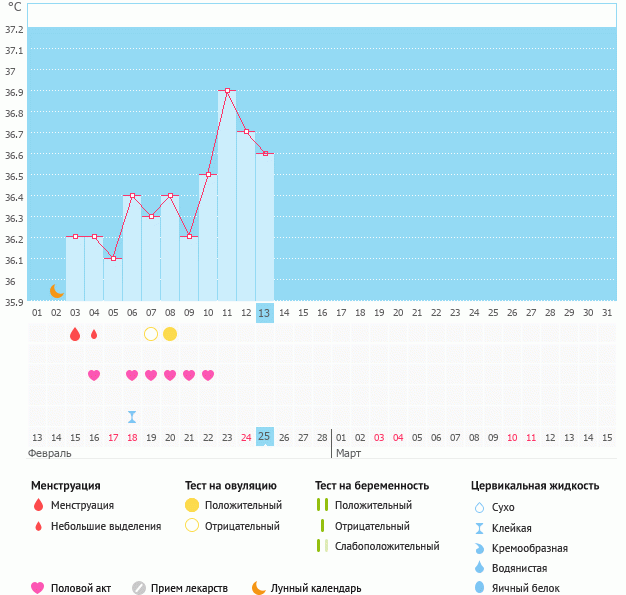
Task: Click the heart icon under day 10
Action: point(208,375)
